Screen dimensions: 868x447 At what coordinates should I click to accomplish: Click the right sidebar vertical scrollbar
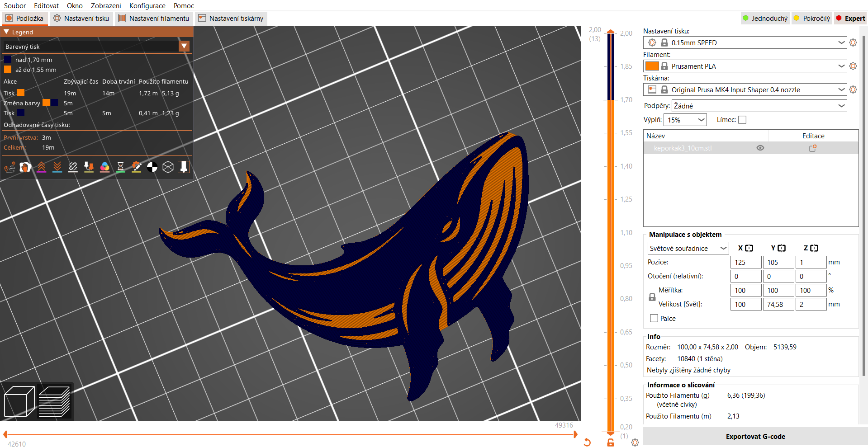click(x=864, y=206)
